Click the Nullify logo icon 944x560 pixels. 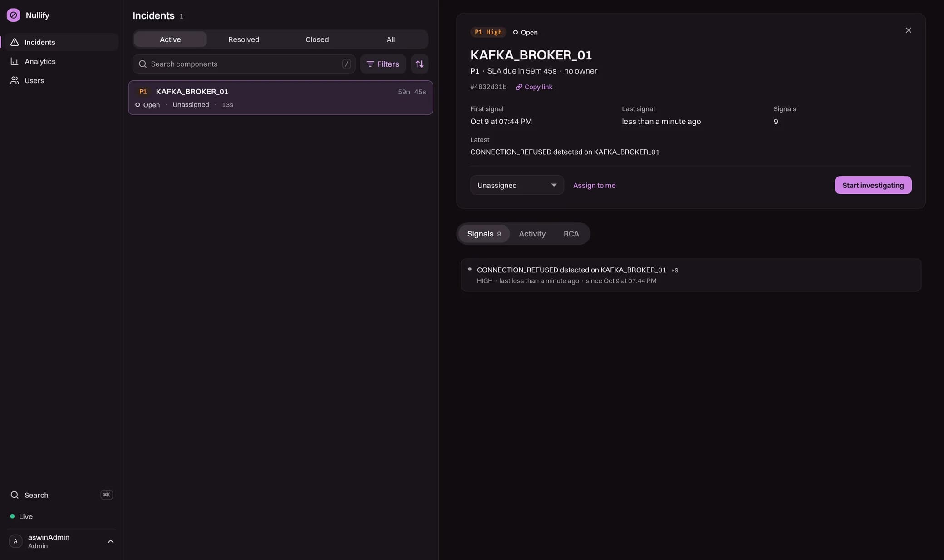[x=13, y=15]
